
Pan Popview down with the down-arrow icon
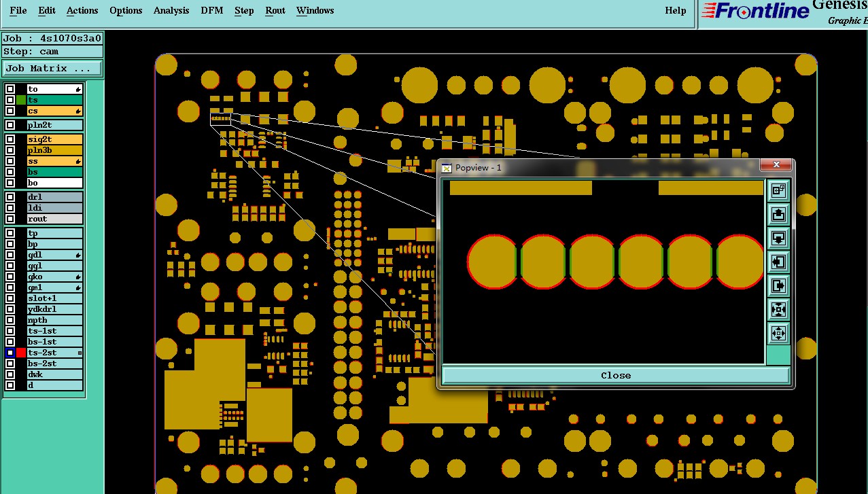pos(778,239)
